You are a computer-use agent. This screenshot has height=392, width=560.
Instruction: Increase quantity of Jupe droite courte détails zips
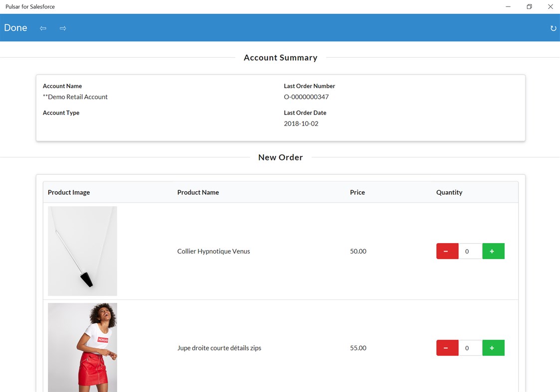tap(493, 348)
